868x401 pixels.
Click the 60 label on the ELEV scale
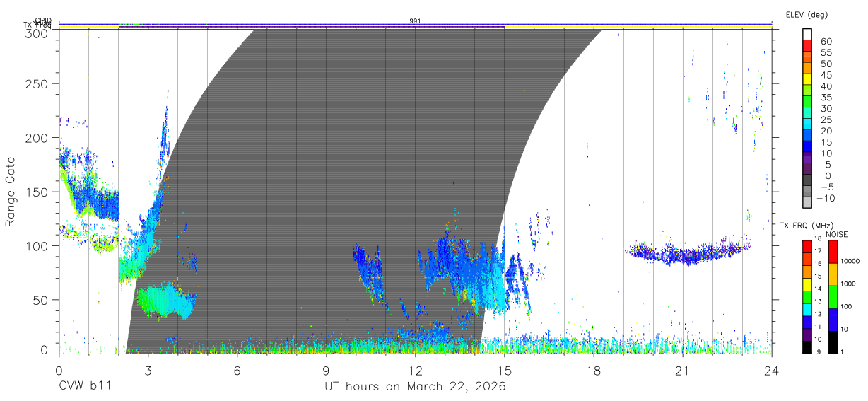[826, 42]
